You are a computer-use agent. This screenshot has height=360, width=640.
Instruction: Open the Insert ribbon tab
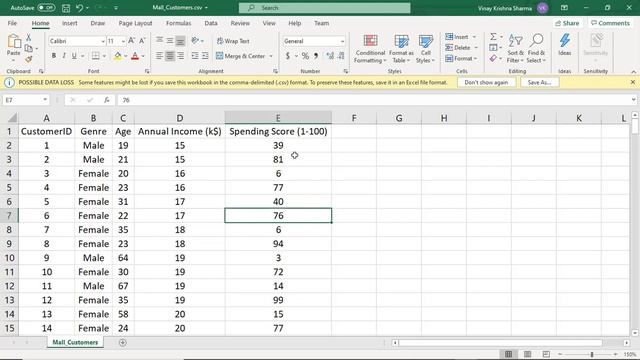(69, 23)
